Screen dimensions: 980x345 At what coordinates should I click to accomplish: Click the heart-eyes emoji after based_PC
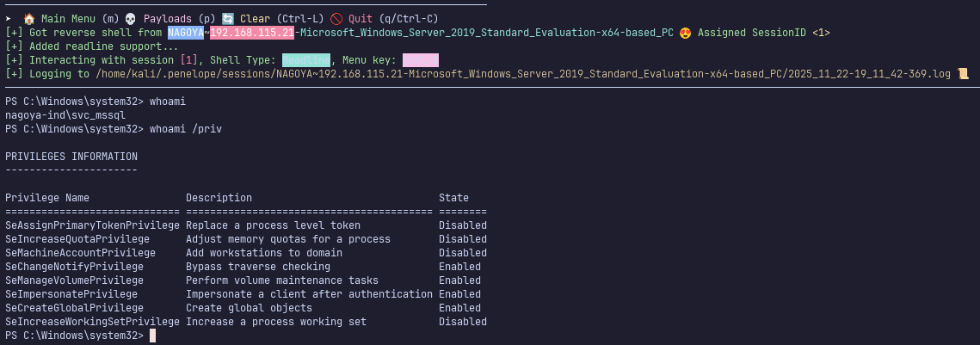tap(687, 33)
